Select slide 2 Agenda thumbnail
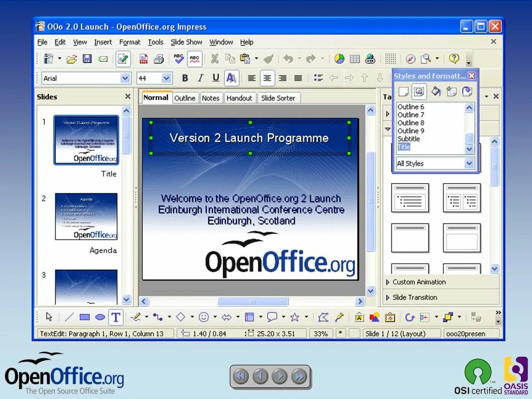 pyautogui.click(x=86, y=216)
